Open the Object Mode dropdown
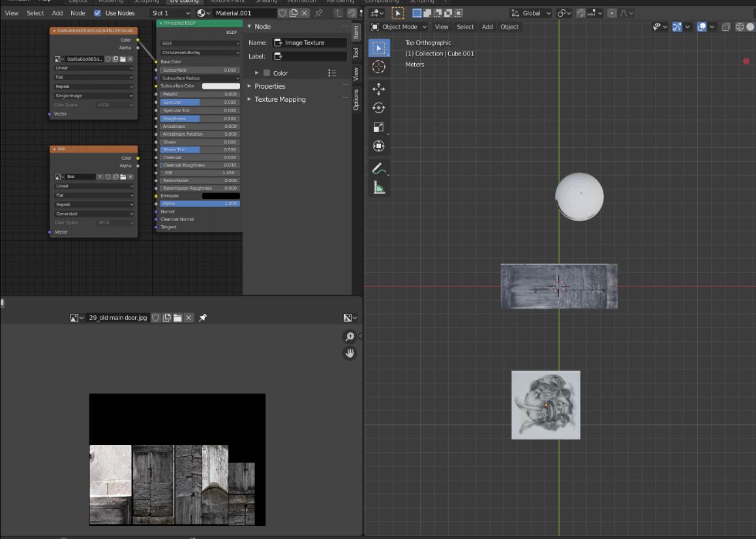Image resolution: width=756 pixels, height=539 pixels. (x=399, y=27)
